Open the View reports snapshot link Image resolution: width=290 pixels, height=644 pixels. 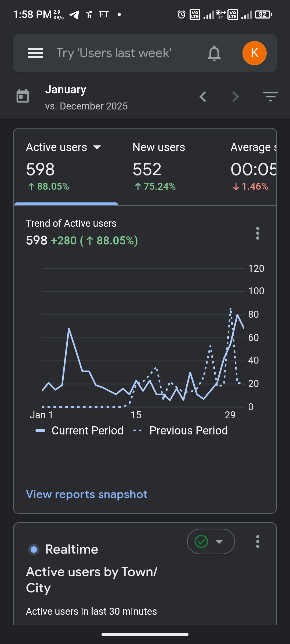tap(87, 494)
